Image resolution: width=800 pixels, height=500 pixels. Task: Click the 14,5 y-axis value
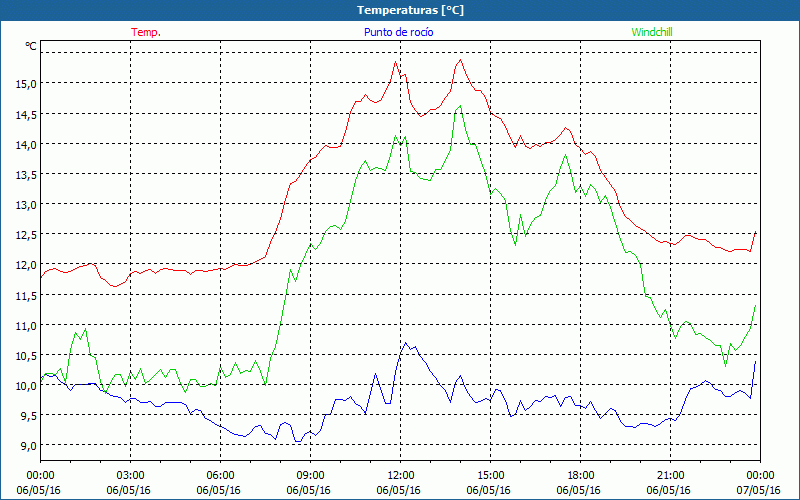pos(27,115)
